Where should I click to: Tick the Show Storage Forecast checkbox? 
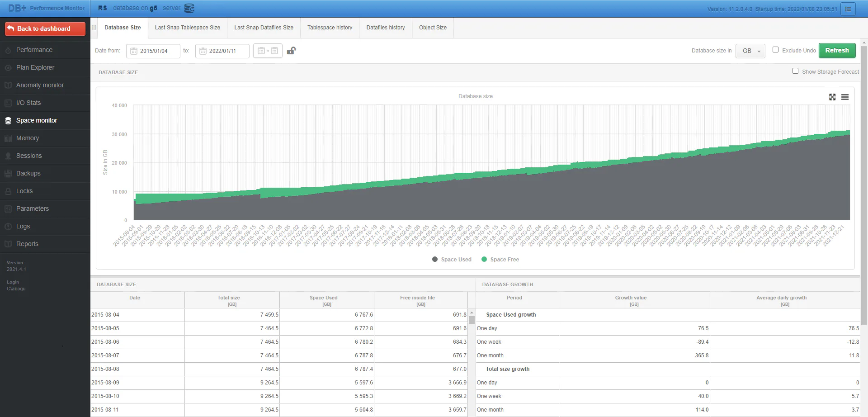(795, 71)
